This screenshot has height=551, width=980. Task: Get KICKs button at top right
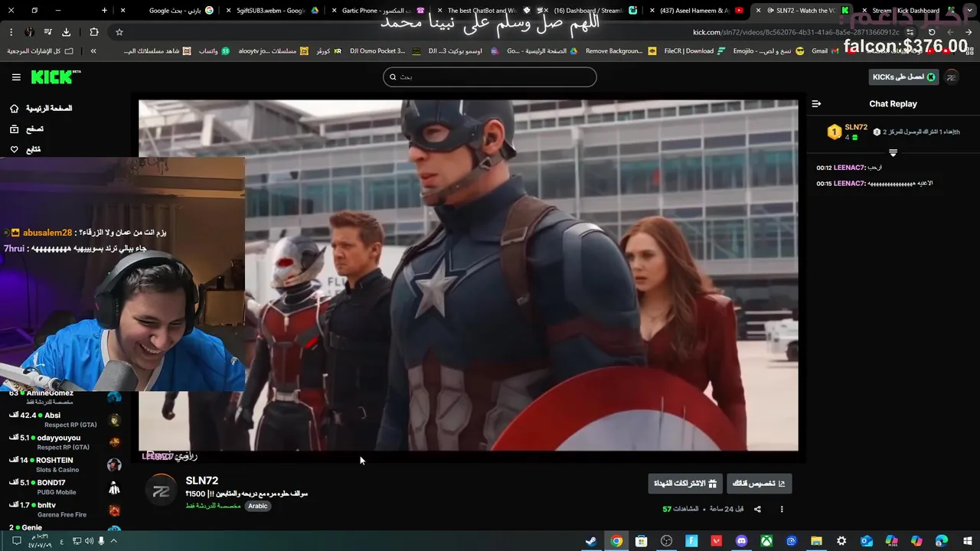[904, 77]
